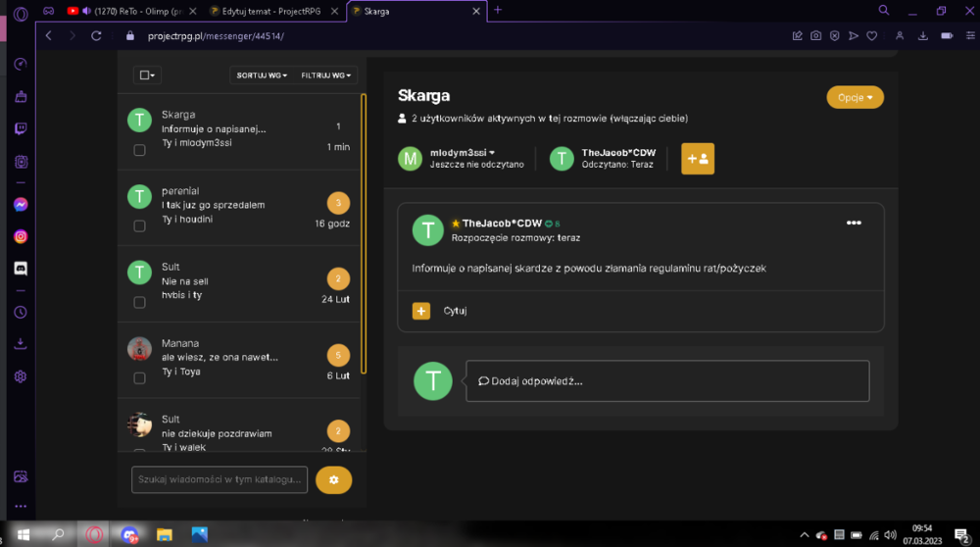
Task: Open the yellow gear search settings button
Action: tap(334, 479)
